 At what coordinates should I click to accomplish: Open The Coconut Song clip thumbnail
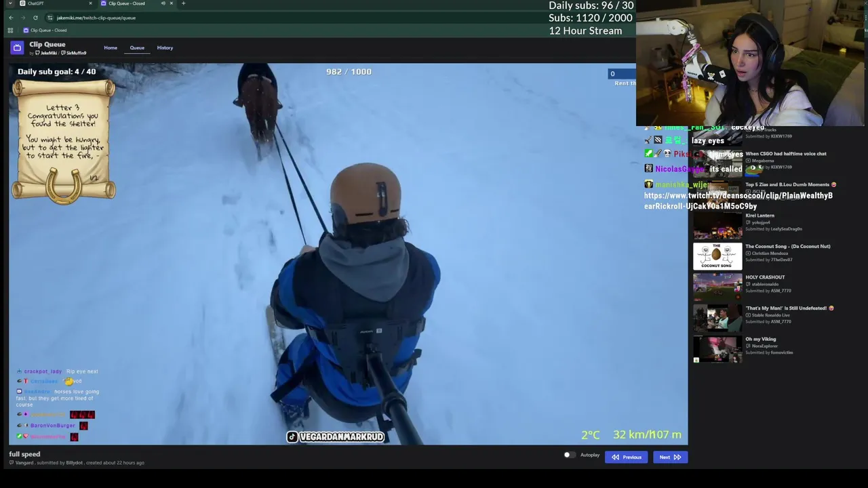[x=717, y=256]
